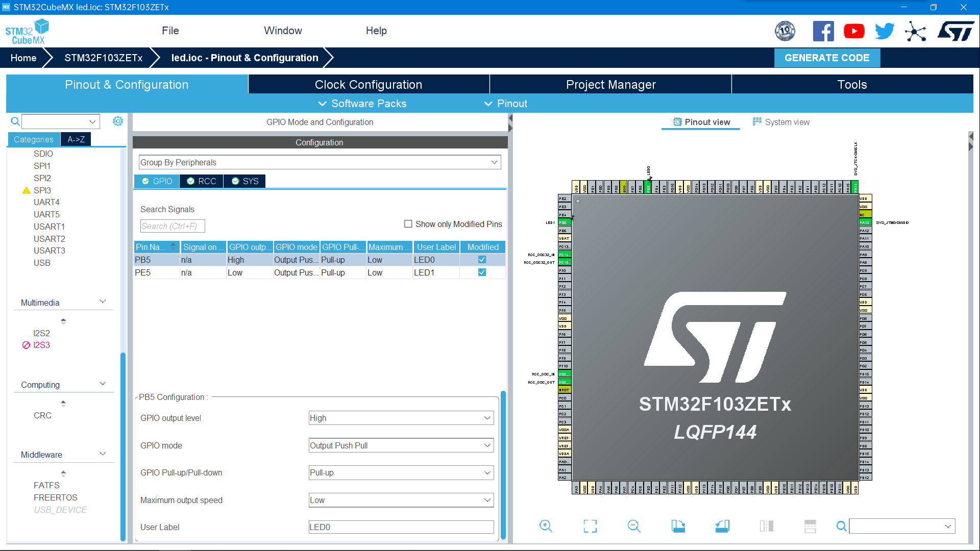980x551 pixels.
Task: Zoom out of the chip pinout
Action: coord(634,526)
